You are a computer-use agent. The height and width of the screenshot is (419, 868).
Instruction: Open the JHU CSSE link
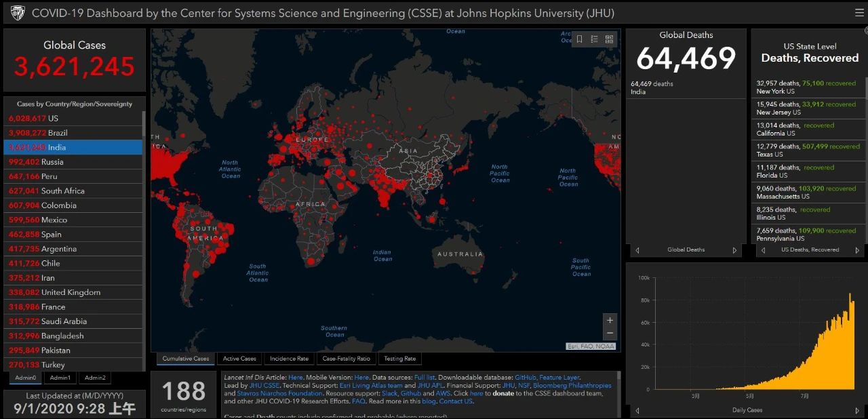(x=264, y=386)
